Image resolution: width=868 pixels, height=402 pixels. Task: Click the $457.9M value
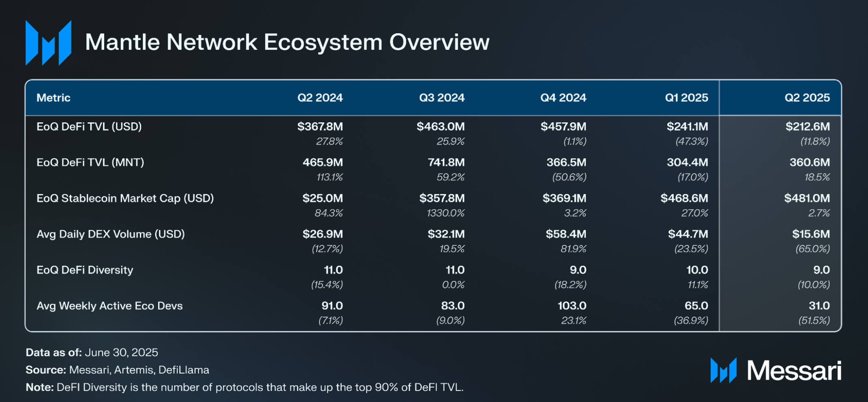click(x=563, y=127)
